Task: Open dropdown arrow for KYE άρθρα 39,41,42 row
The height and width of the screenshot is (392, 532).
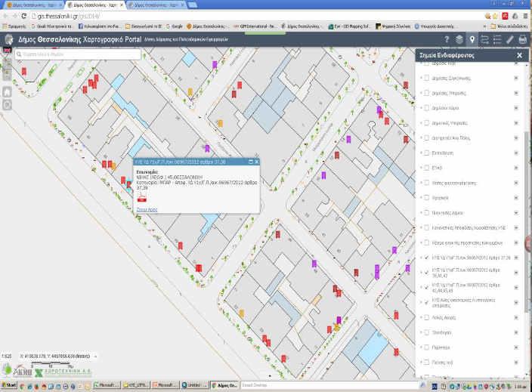Action: (516, 273)
